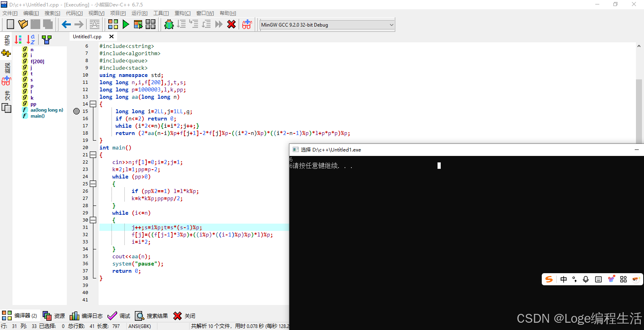The image size is (644, 330).
Task: Start debugging with the green bug icon
Action: 169,25
